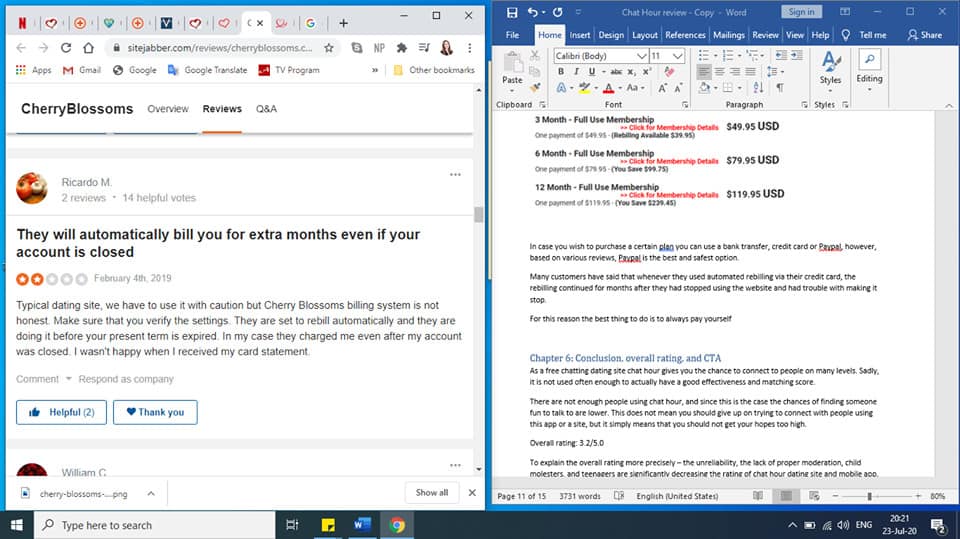Viewport: 960px width, 539px height.
Task: Toggle show paragraph marks
Action: click(x=780, y=88)
